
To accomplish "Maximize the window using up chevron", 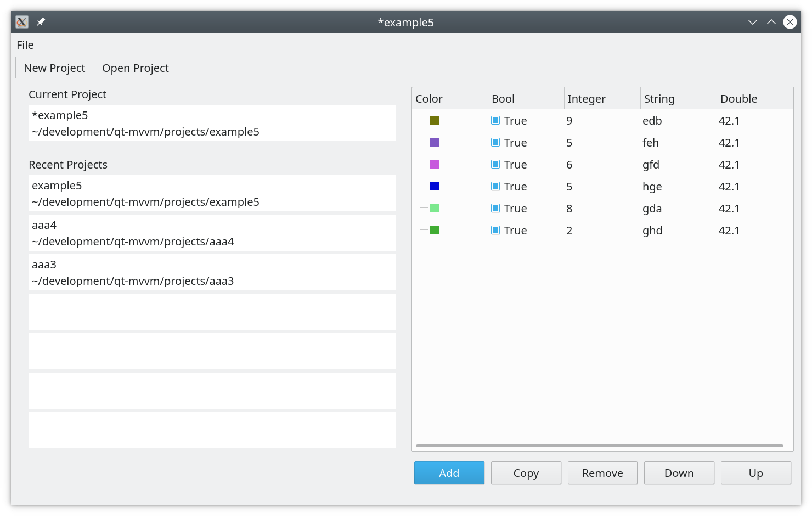I will coord(771,22).
